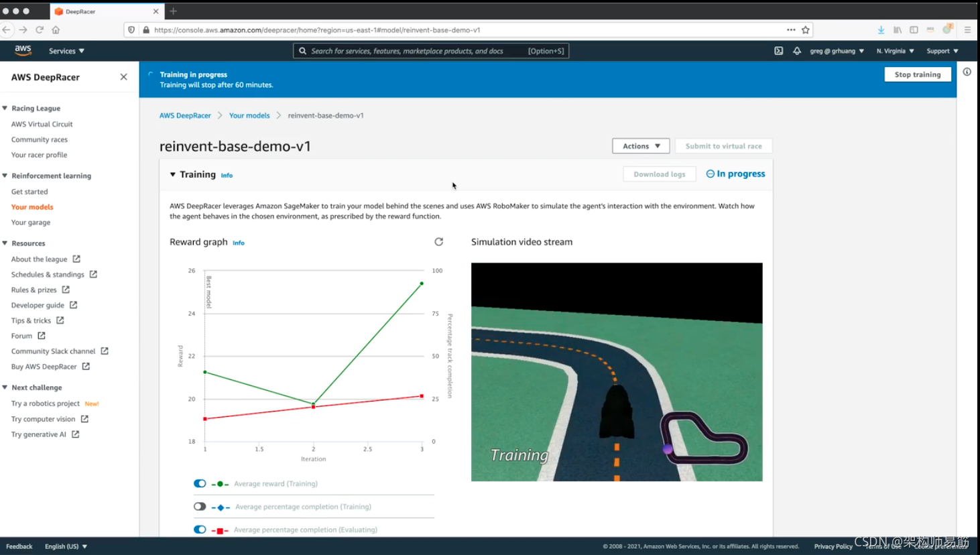Open Try a robotics project link
This screenshot has width=980, height=555.
(46, 404)
